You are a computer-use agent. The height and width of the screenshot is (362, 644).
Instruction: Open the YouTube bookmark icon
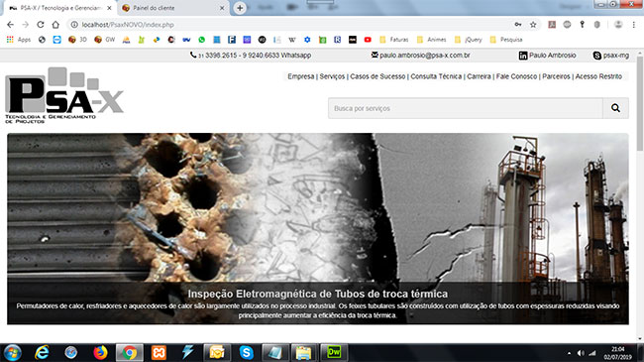point(368,40)
